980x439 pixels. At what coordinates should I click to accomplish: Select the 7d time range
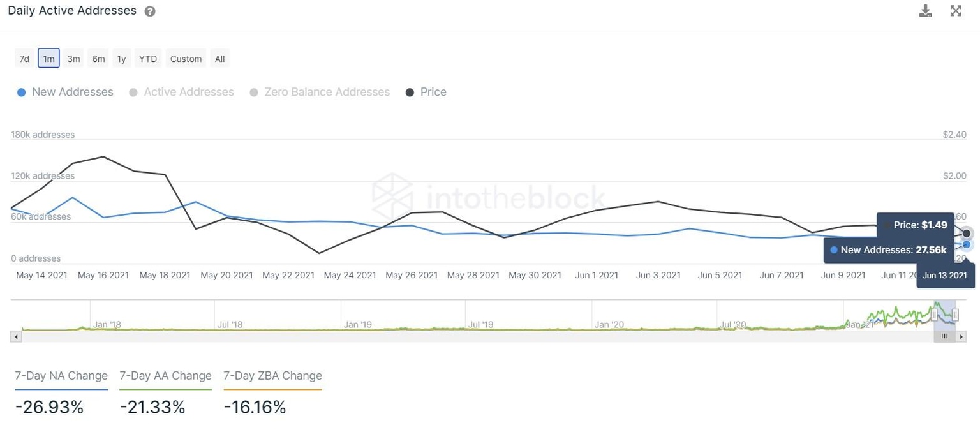[x=24, y=58]
